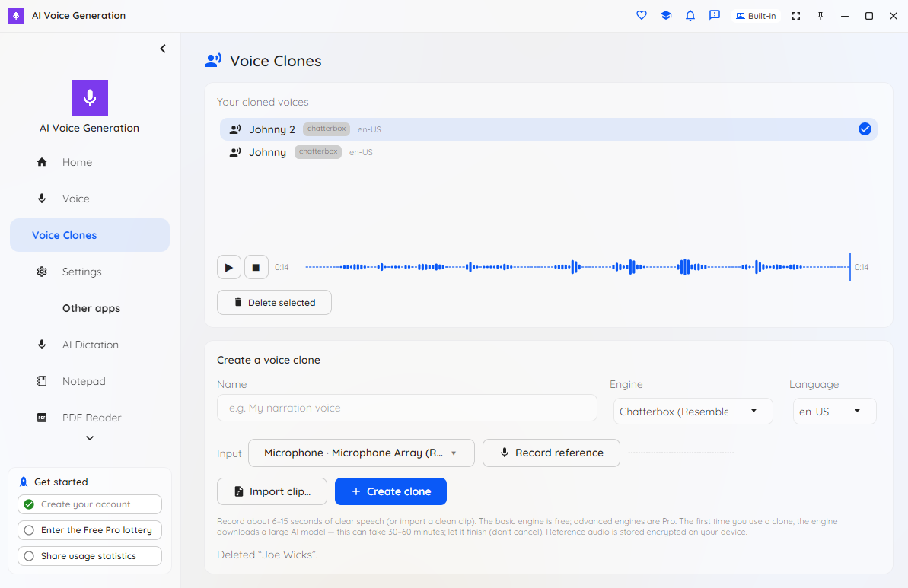Image resolution: width=908 pixels, height=588 pixels.
Task: Click the 'Deleted "Joe Wicks".' status text
Action: [x=268, y=555]
